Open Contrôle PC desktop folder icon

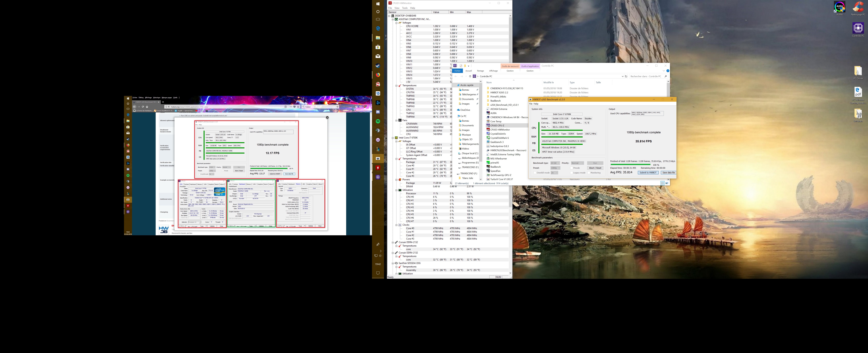tap(858, 30)
